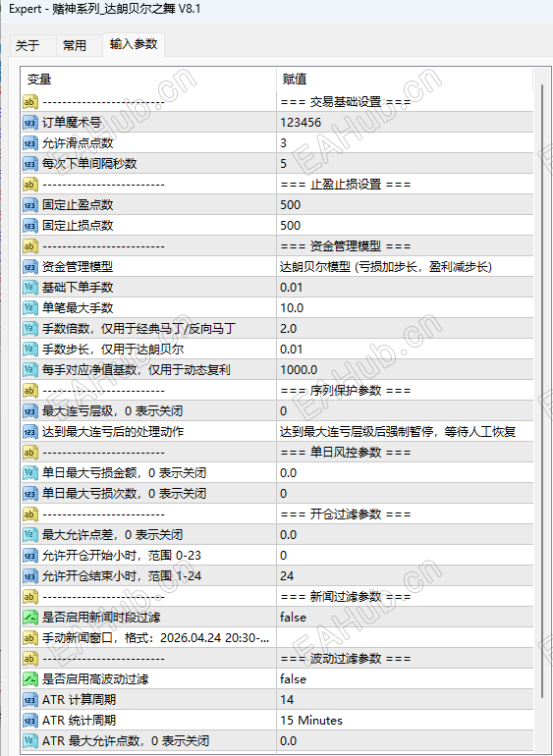Click the double icon beside 手数倍数

[x=29, y=329]
